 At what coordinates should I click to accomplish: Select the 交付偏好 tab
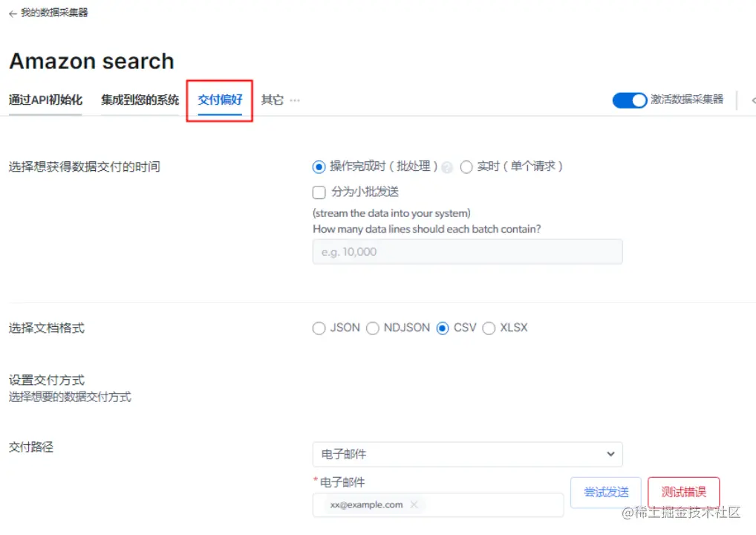[x=220, y=100]
